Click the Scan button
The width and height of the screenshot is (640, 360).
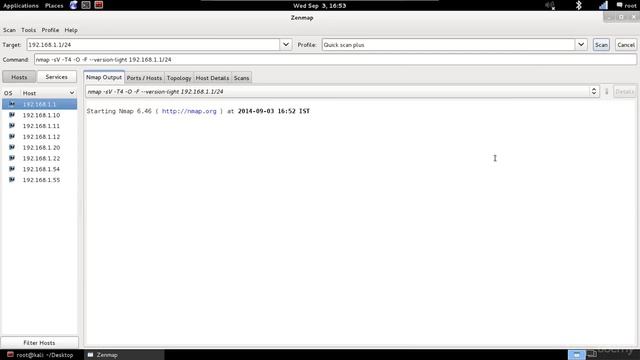pyautogui.click(x=601, y=44)
